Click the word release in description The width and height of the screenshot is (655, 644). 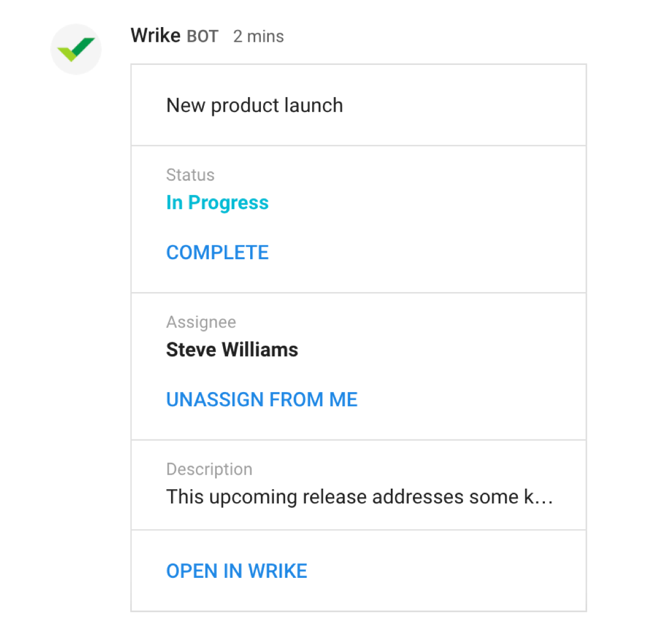tap(335, 497)
